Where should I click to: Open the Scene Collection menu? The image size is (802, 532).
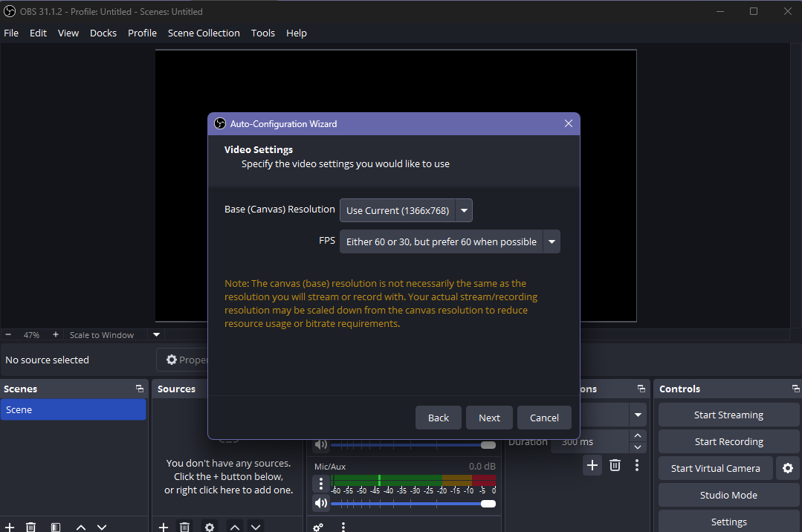click(x=203, y=33)
